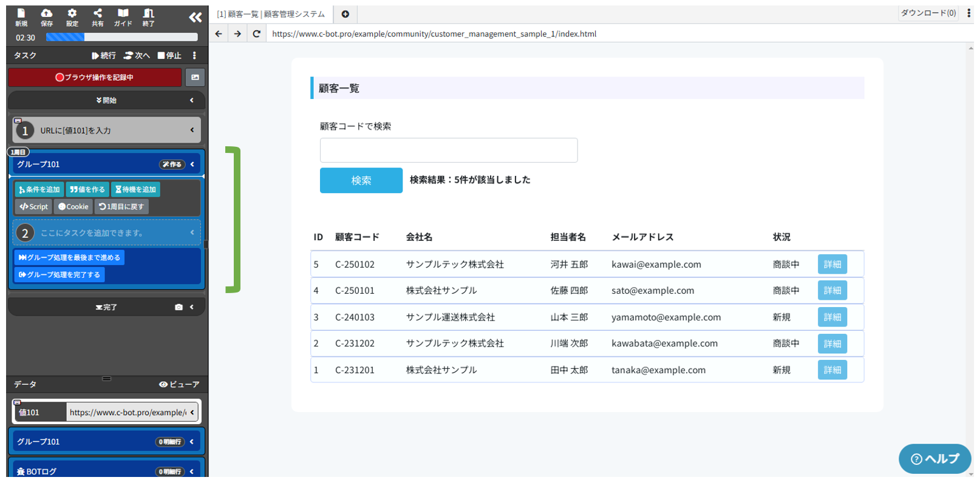Expand 値101 data row chevron
Viewport: 980px width, 480px height.
coord(192,412)
